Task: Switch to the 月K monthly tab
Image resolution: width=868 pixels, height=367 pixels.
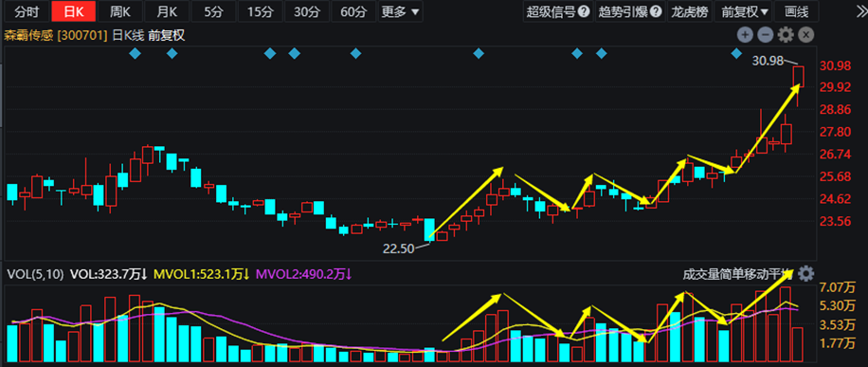Action: [167, 11]
